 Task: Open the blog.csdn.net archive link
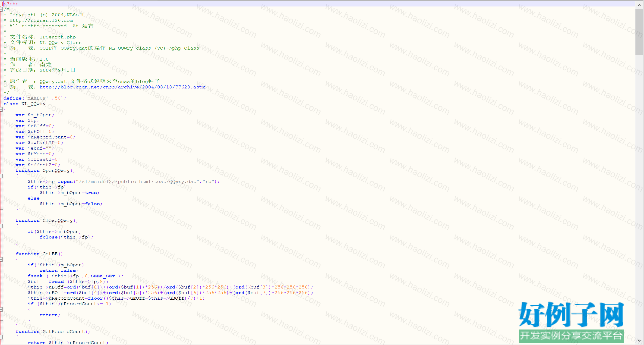(122, 87)
